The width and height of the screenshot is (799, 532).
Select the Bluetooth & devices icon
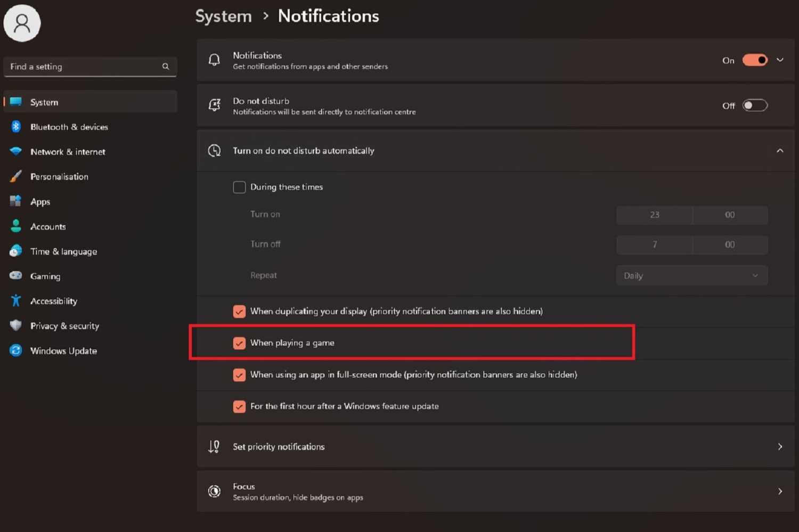pyautogui.click(x=15, y=127)
